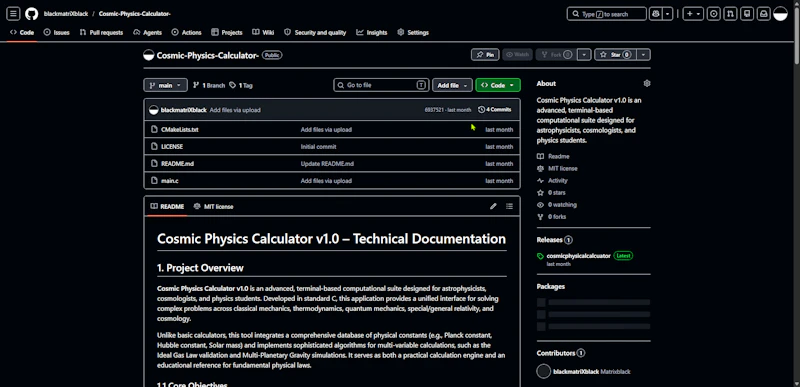Pin the repository with Pin button

(x=485, y=55)
